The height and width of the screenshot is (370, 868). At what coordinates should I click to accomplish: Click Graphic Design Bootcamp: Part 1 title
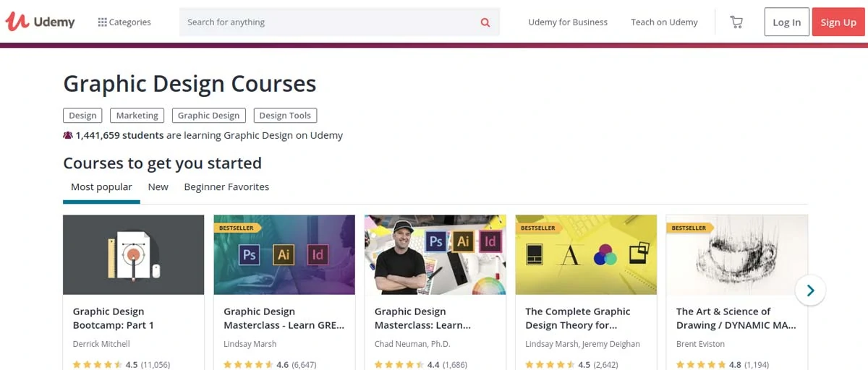114,319
